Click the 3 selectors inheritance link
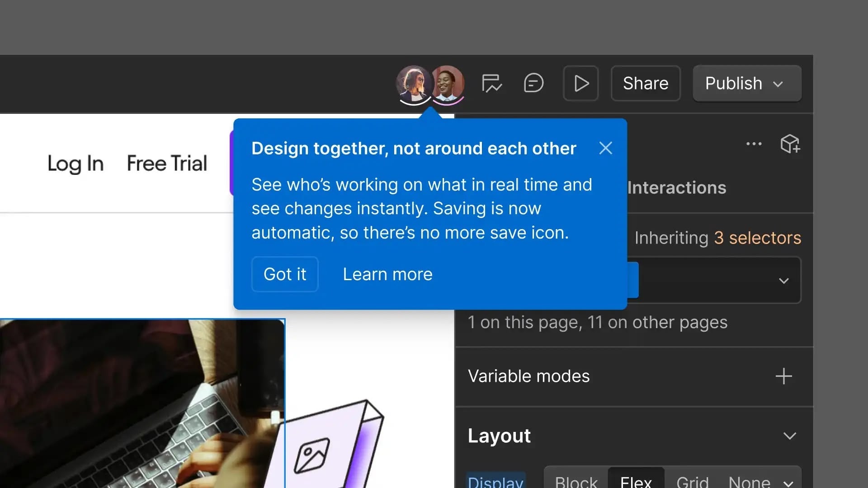The height and width of the screenshot is (488, 868). (x=757, y=238)
